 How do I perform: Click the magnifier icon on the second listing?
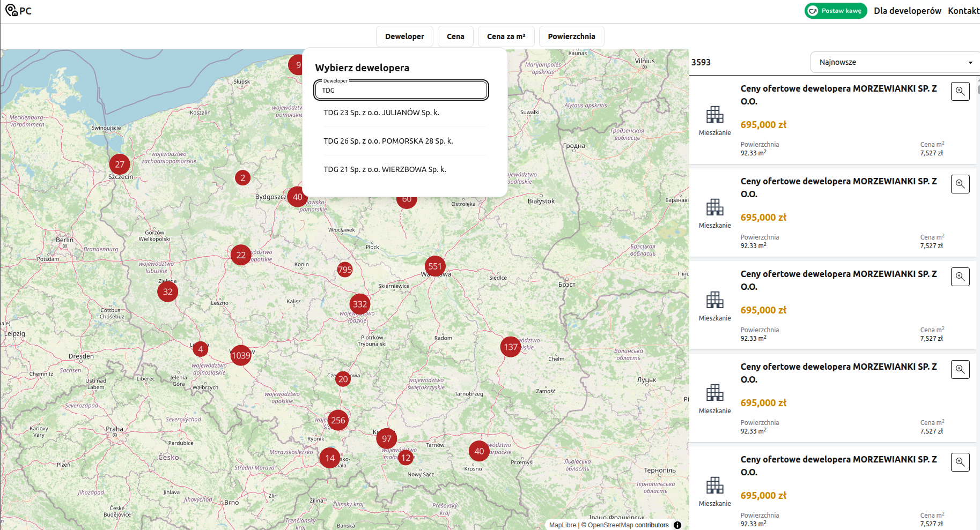960,184
